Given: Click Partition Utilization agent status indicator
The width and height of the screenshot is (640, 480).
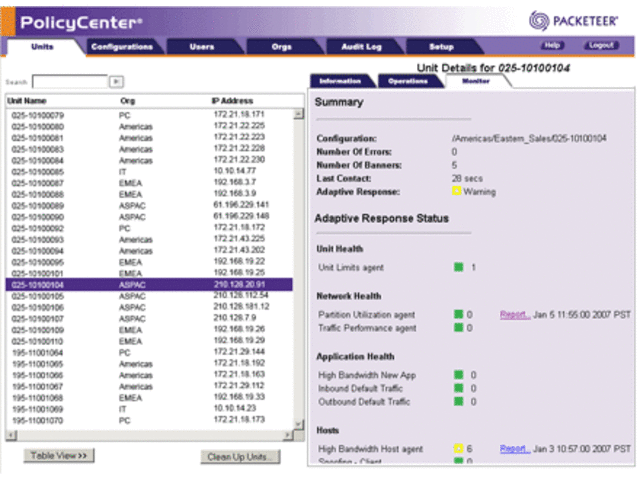Looking at the screenshot, I should (458, 315).
